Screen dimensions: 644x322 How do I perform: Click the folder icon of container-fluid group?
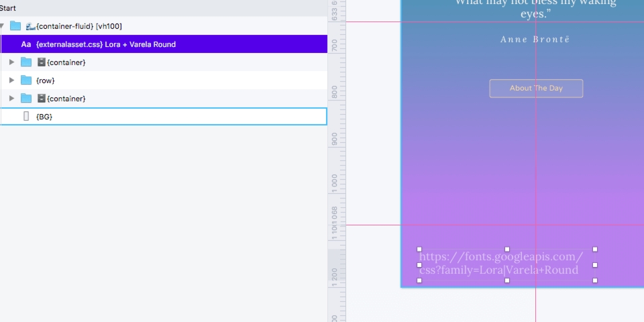pos(15,26)
